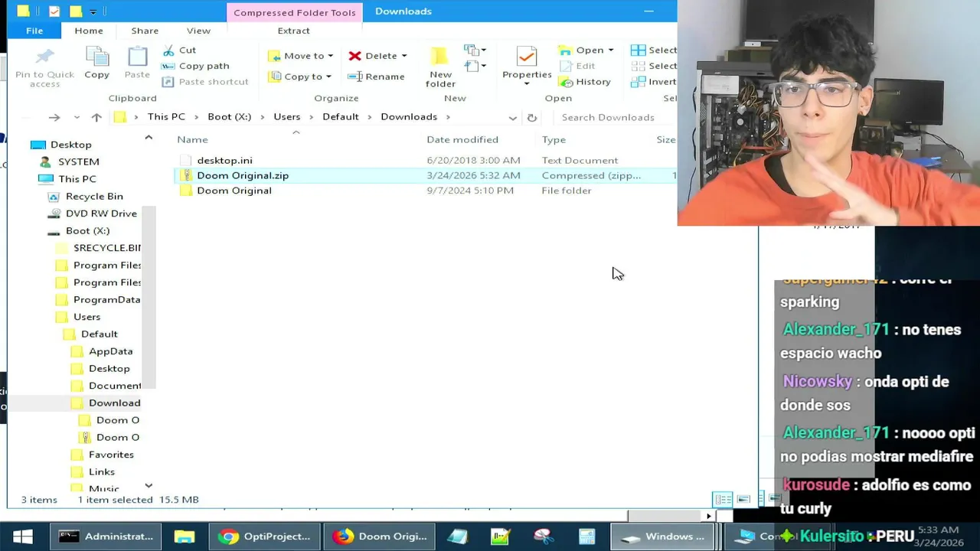
Task: Sort by the Type column header
Action: click(554, 139)
